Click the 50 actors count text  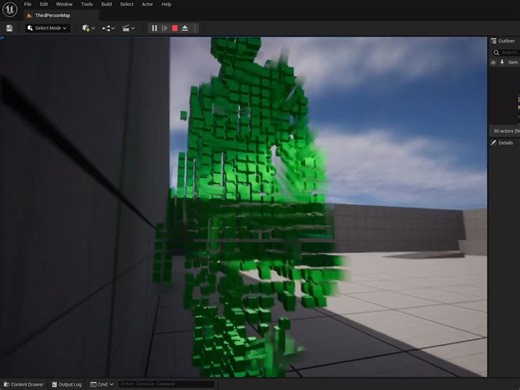pyautogui.click(x=506, y=131)
